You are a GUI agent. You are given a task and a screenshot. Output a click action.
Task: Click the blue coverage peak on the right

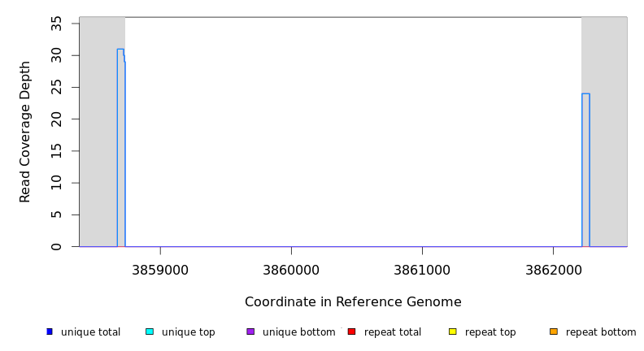click(585, 171)
